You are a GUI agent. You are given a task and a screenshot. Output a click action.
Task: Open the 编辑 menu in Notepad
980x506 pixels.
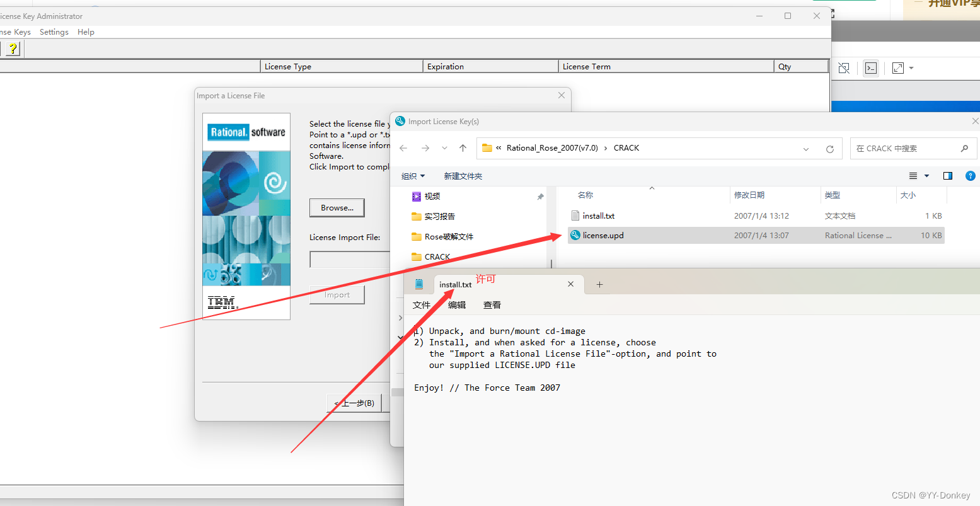(x=457, y=305)
